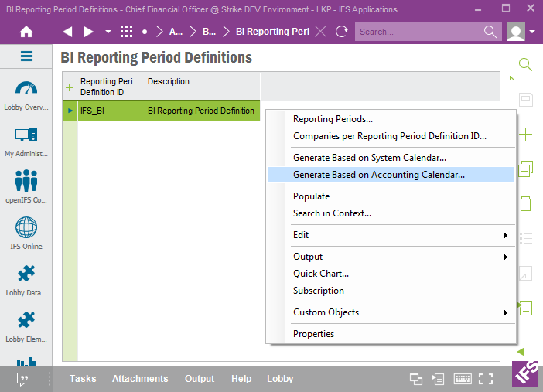Open the user profile dropdown arrow

pyautogui.click(x=533, y=32)
